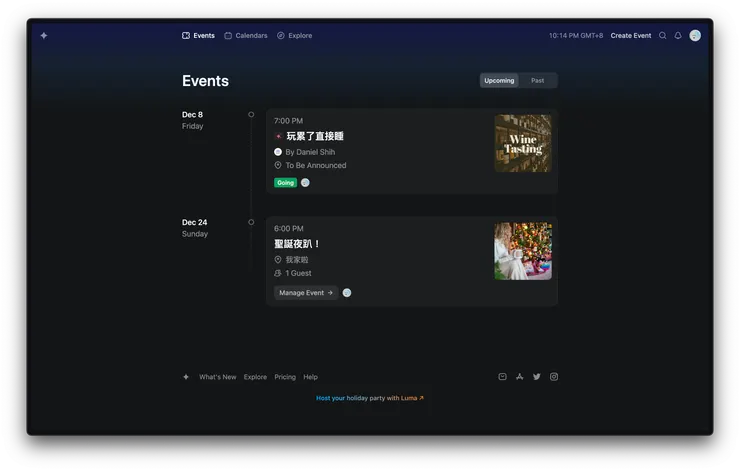Screen dimensions: 740x471
Task: Open search with the magnifier icon
Action: 663,35
